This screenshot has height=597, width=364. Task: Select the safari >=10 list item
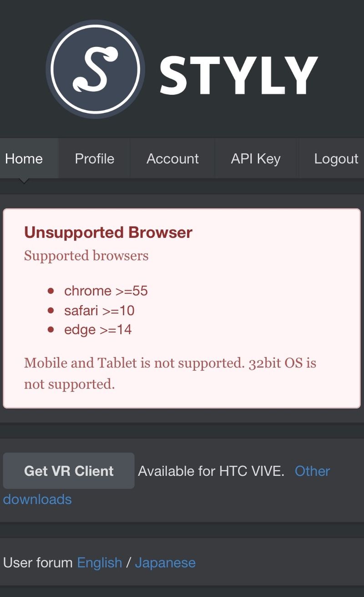click(99, 311)
